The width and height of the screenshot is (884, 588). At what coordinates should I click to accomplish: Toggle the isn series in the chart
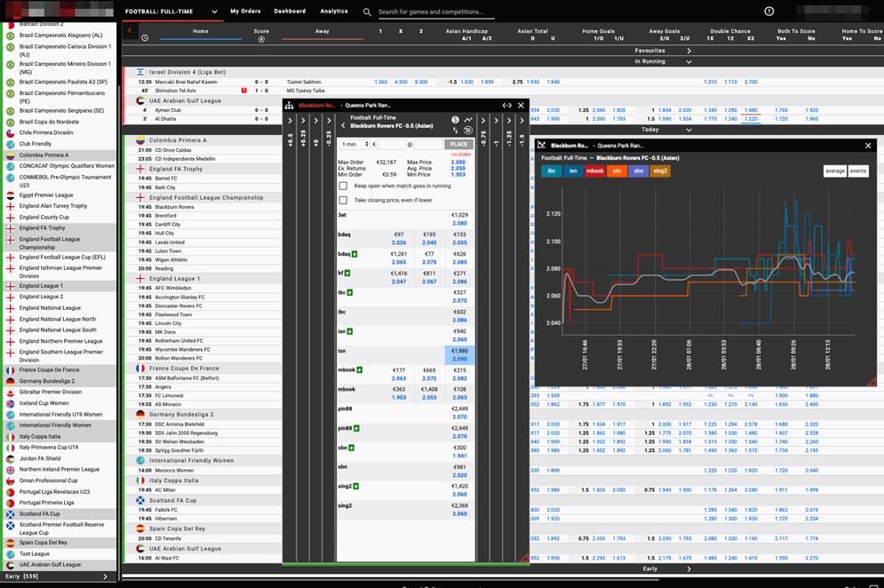click(x=573, y=171)
